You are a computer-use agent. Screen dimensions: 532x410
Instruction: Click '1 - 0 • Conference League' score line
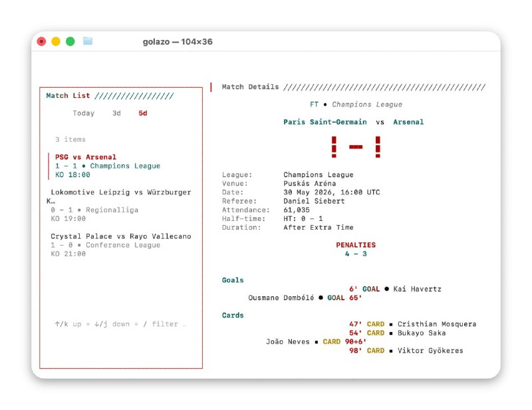tap(106, 245)
